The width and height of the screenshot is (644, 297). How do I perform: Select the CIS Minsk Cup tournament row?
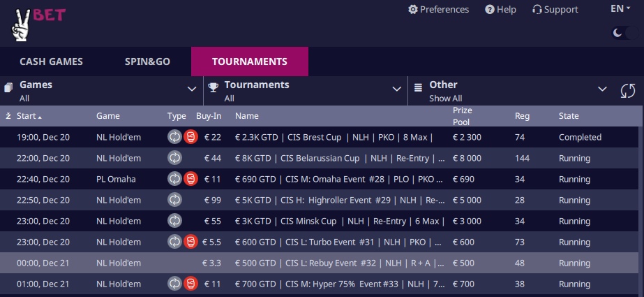319,221
